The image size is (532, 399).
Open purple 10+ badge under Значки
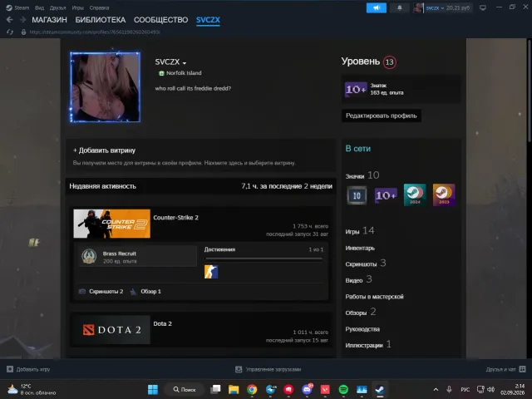(386, 195)
